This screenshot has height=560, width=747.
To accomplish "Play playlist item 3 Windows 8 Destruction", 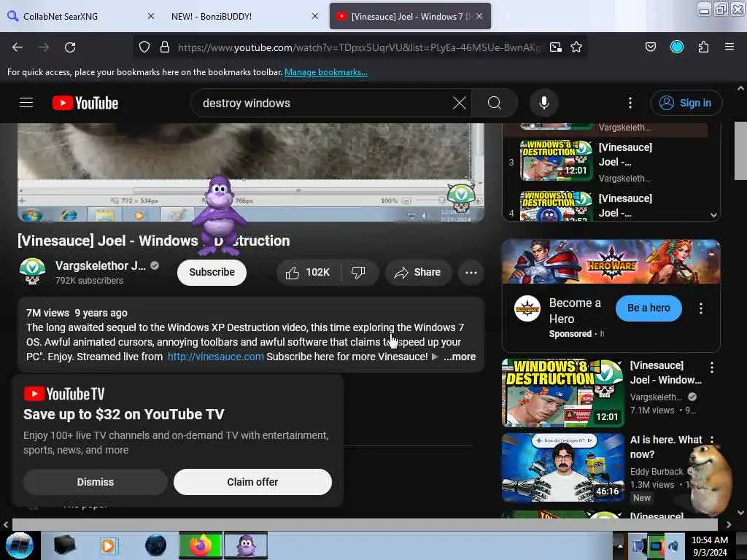I will [x=556, y=160].
